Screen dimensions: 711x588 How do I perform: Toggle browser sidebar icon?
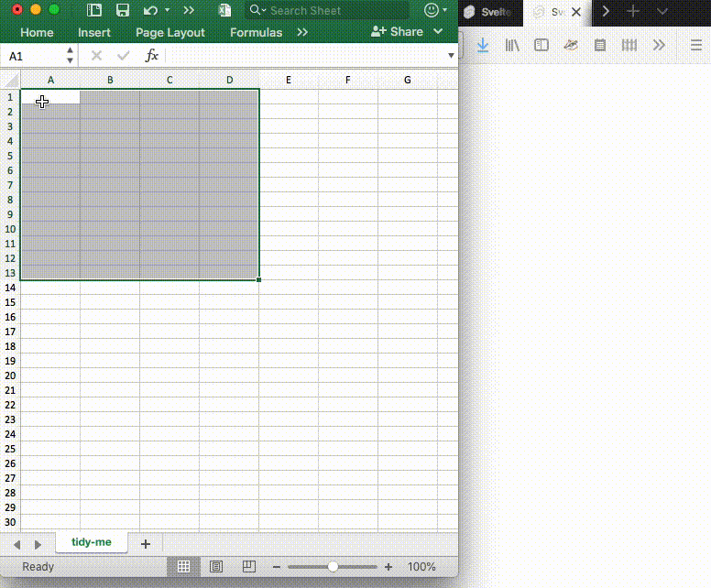click(541, 45)
